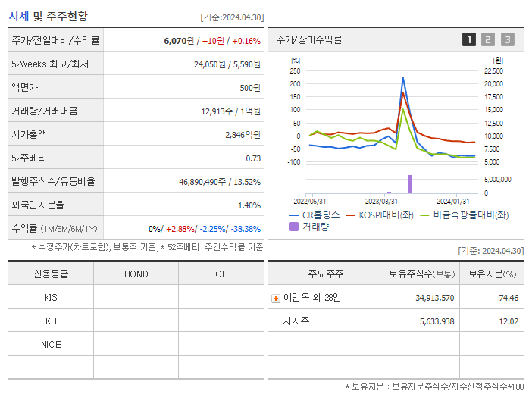532x398 pixels.
Task: Click the blue line peak in chart
Action: [x=402, y=77]
